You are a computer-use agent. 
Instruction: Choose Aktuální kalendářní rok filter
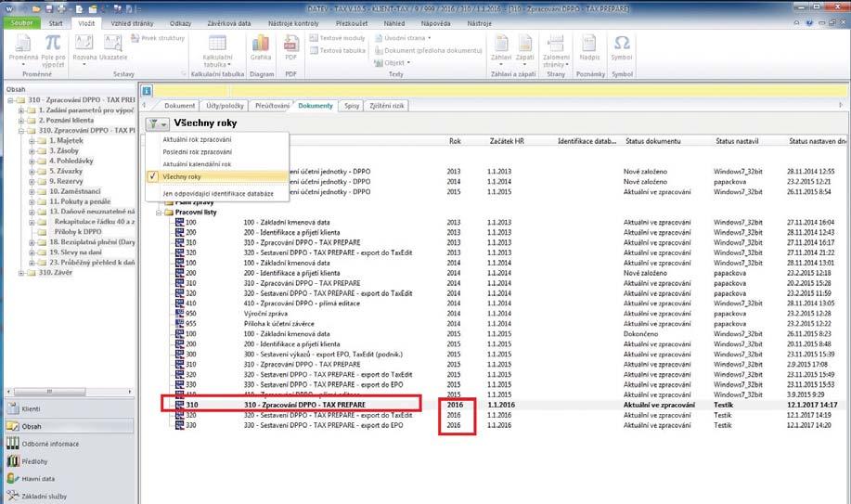197,164
